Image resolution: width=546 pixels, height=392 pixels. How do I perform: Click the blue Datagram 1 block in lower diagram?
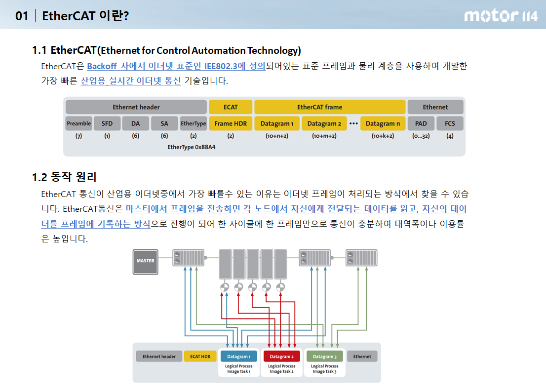click(238, 356)
